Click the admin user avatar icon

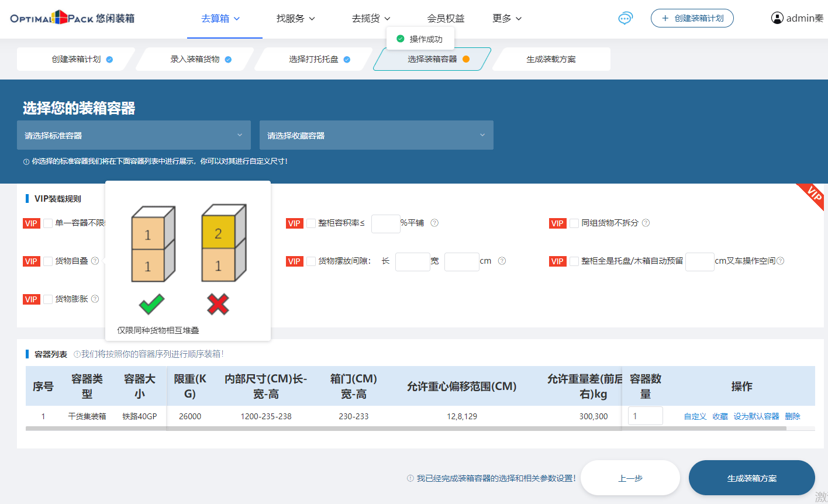pyautogui.click(x=777, y=18)
